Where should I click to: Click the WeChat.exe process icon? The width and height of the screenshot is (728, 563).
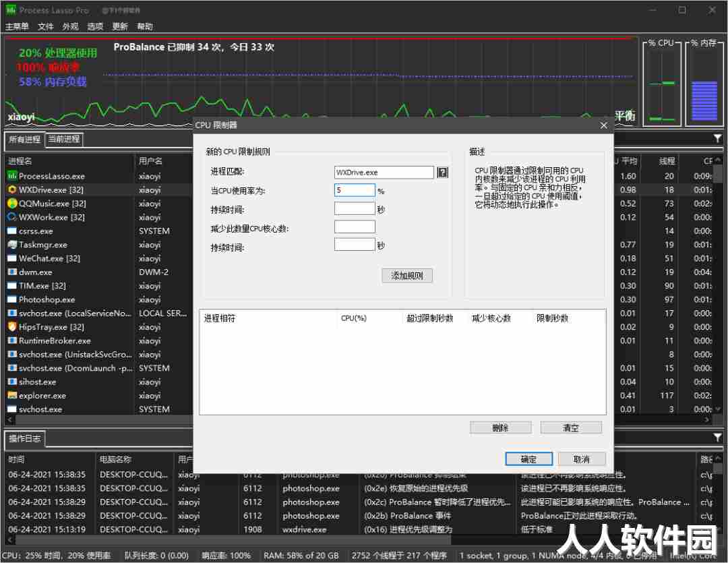11,258
